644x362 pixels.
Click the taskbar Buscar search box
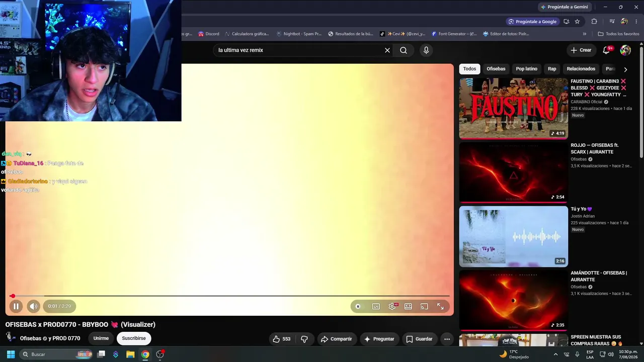(57, 354)
